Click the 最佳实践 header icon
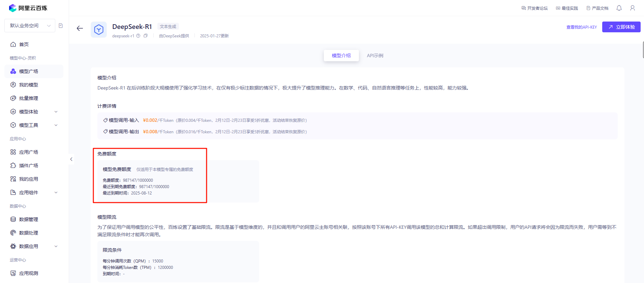 tap(558, 8)
